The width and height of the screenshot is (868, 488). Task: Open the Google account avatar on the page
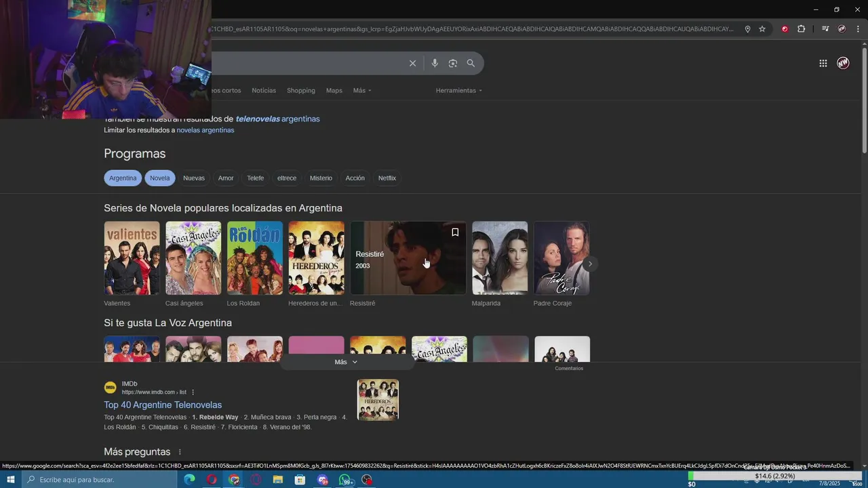843,63
